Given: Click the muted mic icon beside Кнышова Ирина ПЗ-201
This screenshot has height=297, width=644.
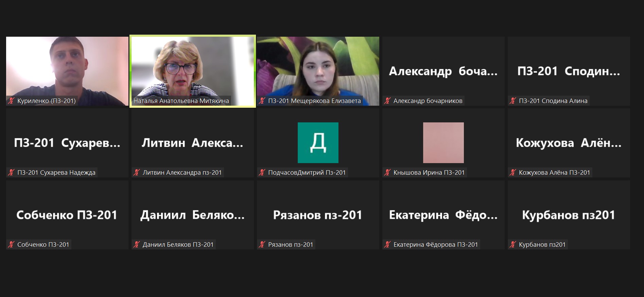Looking at the screenshot, I should tap(387, 172).
